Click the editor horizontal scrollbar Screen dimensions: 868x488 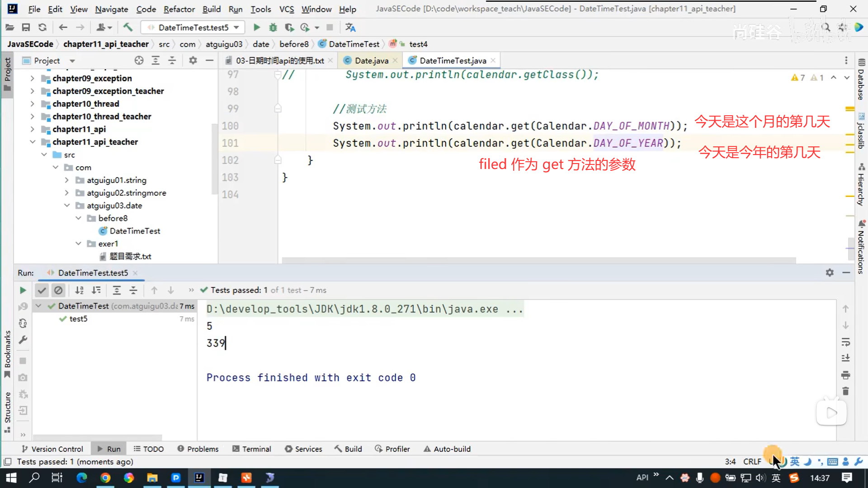pos(538,260)
